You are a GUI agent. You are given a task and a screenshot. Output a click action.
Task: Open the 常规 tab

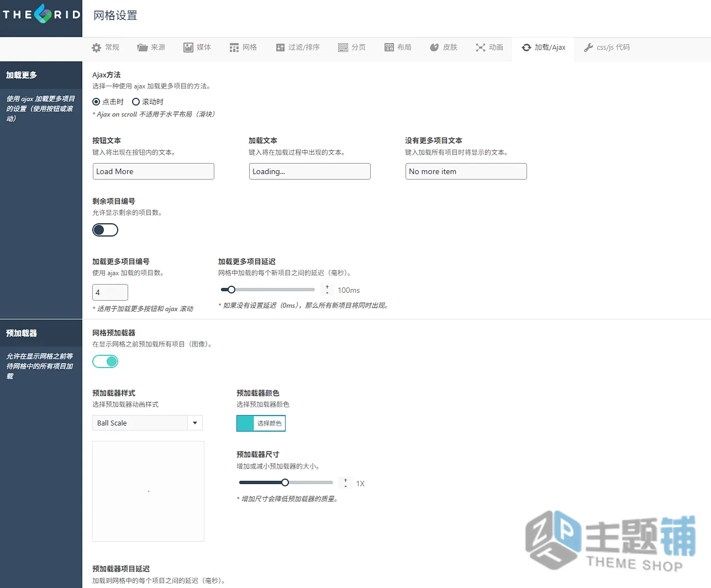(106, 48)
